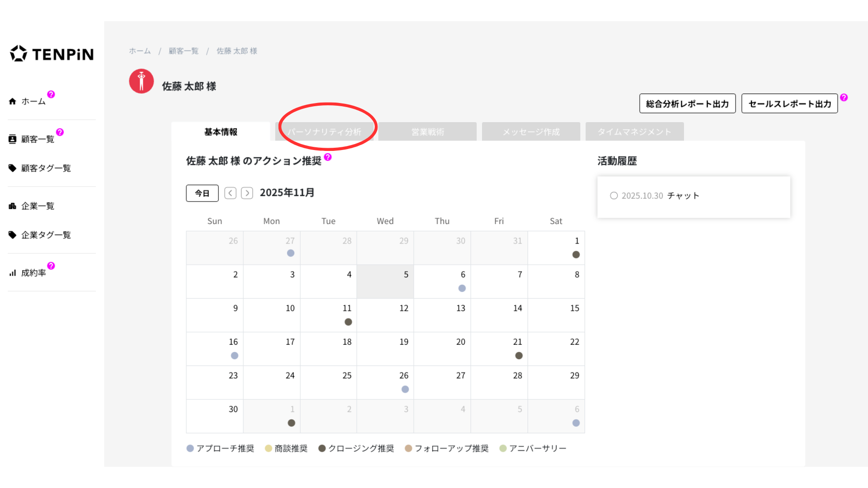The image size is (868, 488).
Task: Open 顧客タグ一覧 in the sidebar
Action: click(x=46, y=168)
